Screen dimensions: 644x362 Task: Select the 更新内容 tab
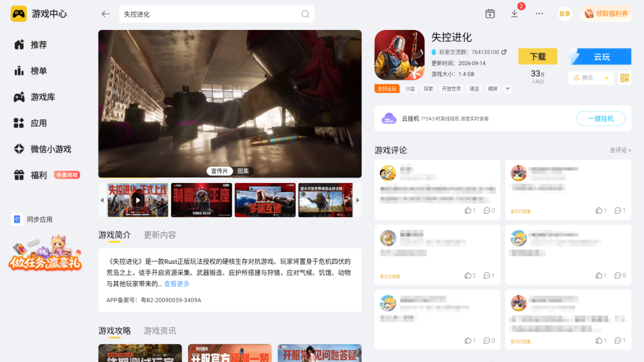tap(160, 235)
